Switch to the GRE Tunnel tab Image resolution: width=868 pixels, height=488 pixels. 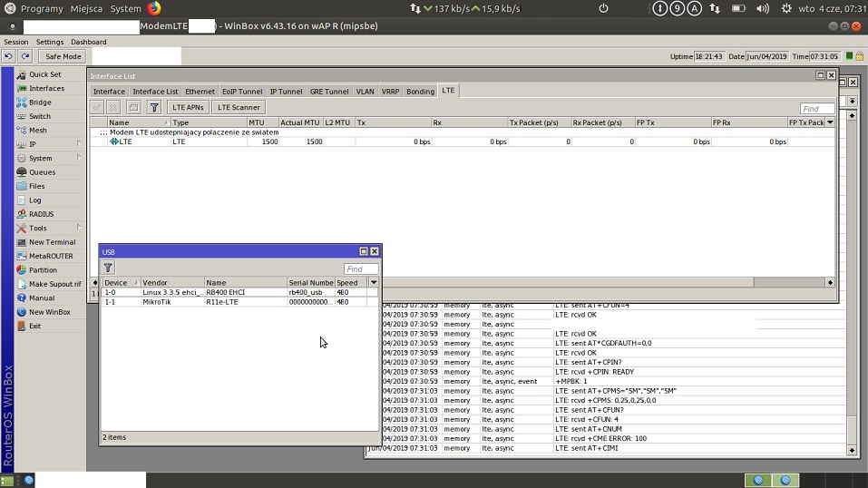[329, 92]
